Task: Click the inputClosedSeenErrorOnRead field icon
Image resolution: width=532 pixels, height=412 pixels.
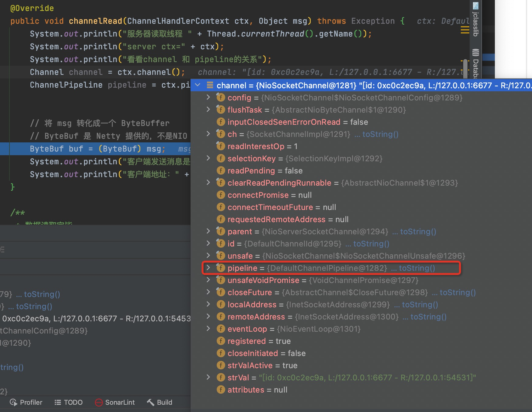Action: [221, 122]
